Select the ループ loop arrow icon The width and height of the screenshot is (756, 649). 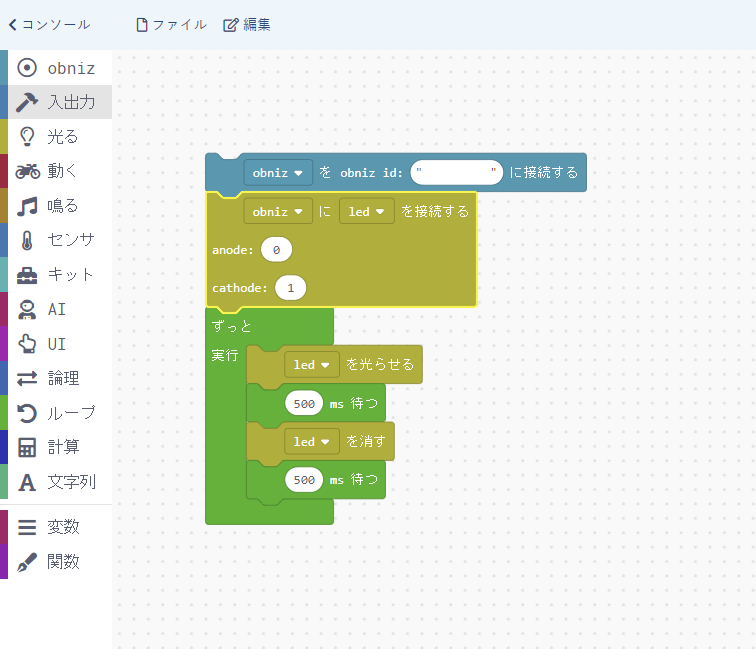pyautogui.click(x=27, y=413)
